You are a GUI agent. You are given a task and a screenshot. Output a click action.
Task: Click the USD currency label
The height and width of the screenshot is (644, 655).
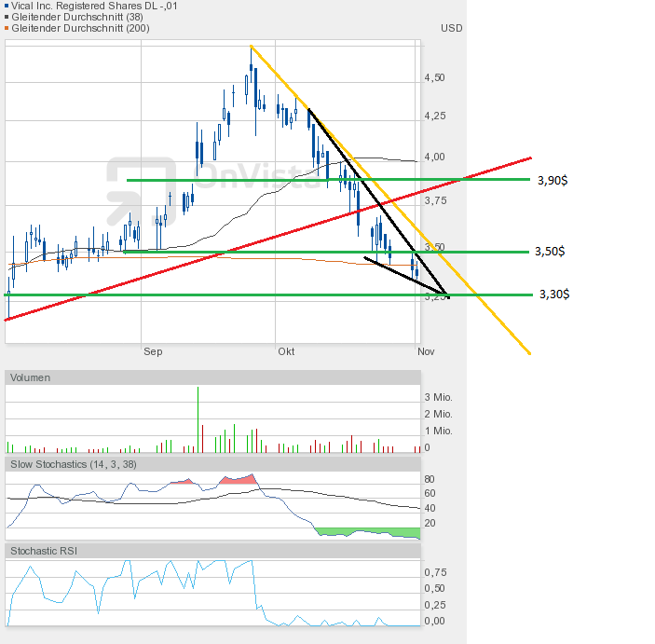click(x=452, y=28)
